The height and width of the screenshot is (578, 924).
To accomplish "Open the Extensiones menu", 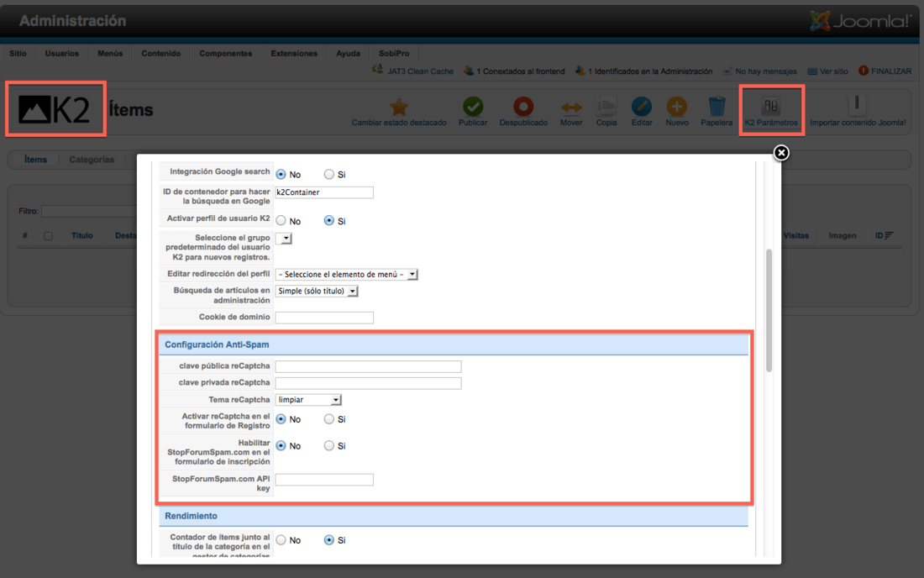I will tap(294, 53).
